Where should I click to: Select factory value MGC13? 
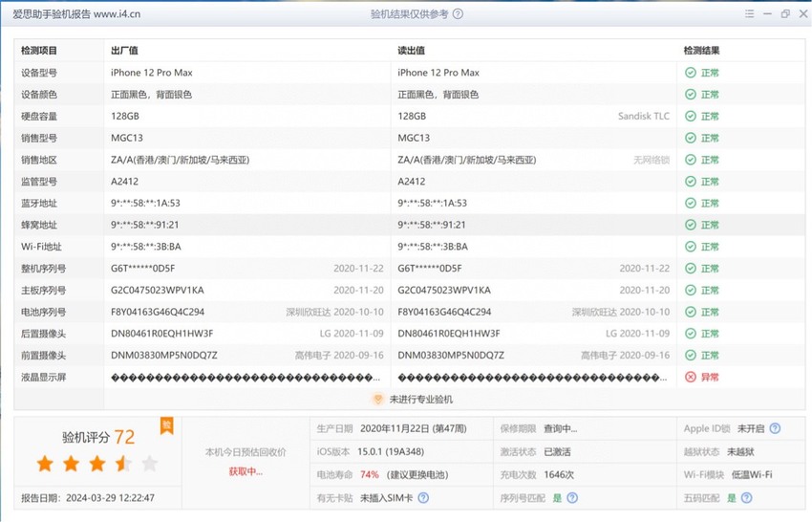click(127, 138)
